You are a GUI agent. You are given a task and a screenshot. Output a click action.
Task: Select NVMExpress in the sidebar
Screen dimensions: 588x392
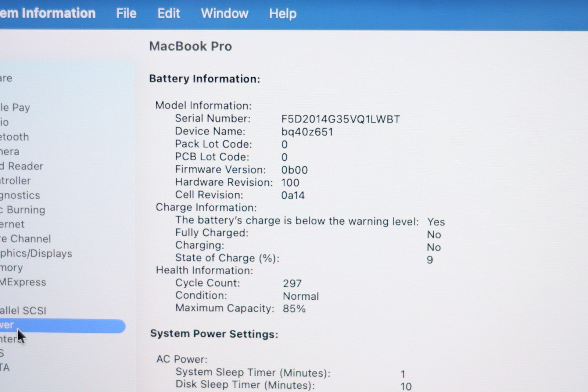click(x=23, y=282)
